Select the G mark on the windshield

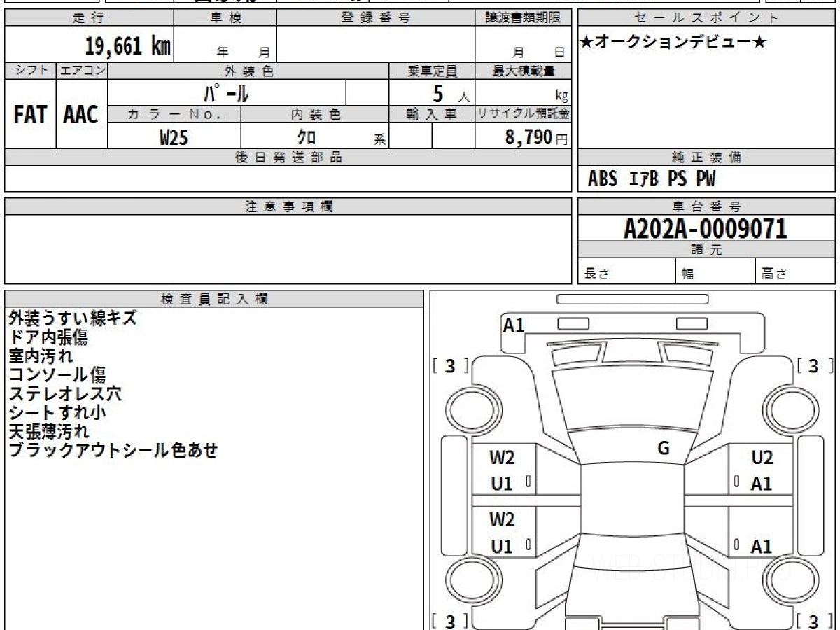[x=664, y=449]
